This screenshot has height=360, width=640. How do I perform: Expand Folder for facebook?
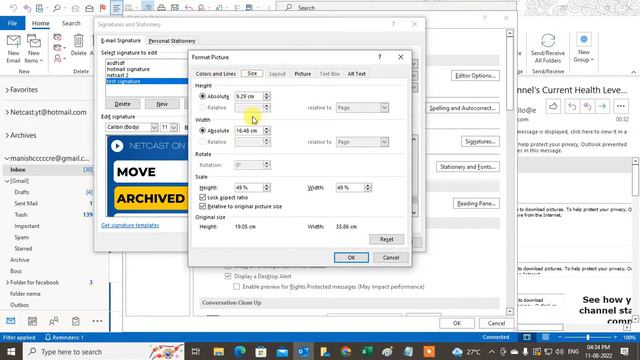pyautogui.click(x=7, y=282)
